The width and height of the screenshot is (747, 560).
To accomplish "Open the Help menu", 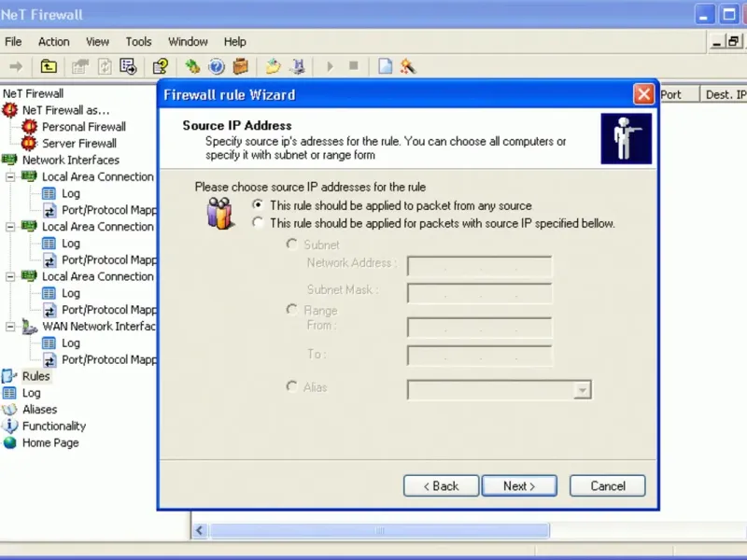I will click(x=235, y=42).
